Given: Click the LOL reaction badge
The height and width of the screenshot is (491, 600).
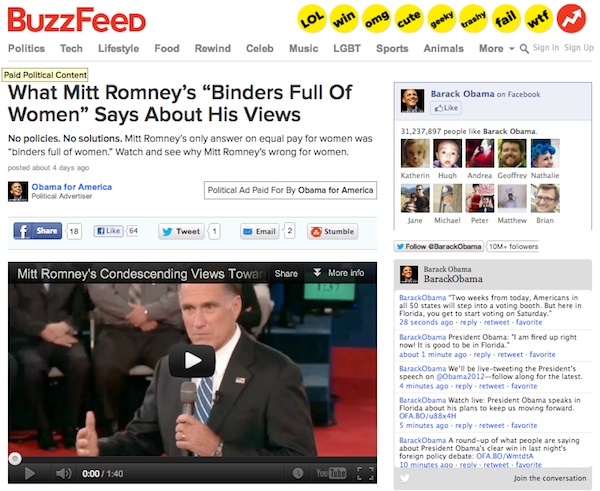Looking at the screenshot, I should [x=312, y=18].
